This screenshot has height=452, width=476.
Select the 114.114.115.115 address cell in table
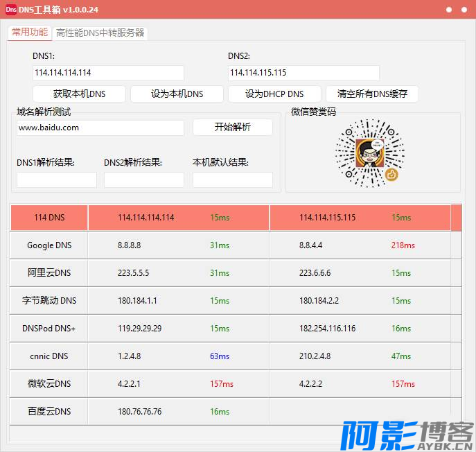[x=327, y=218]
